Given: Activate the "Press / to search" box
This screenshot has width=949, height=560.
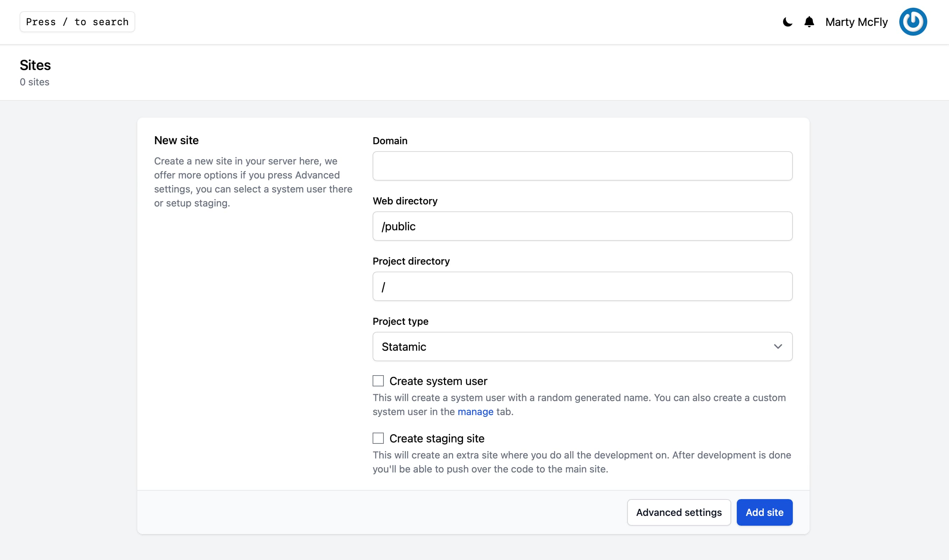Looking at the screenshot, I should pyautogui.click(x=77, y=21).
